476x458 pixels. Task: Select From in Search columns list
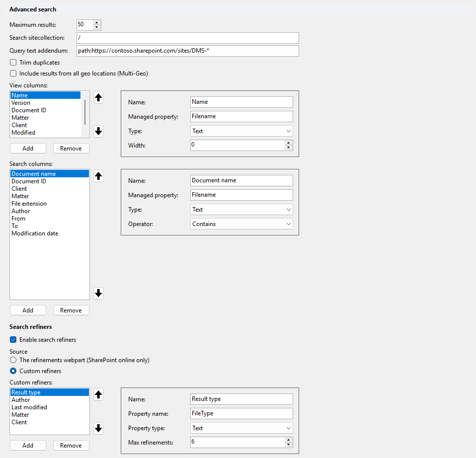click(x=50, y=219)
